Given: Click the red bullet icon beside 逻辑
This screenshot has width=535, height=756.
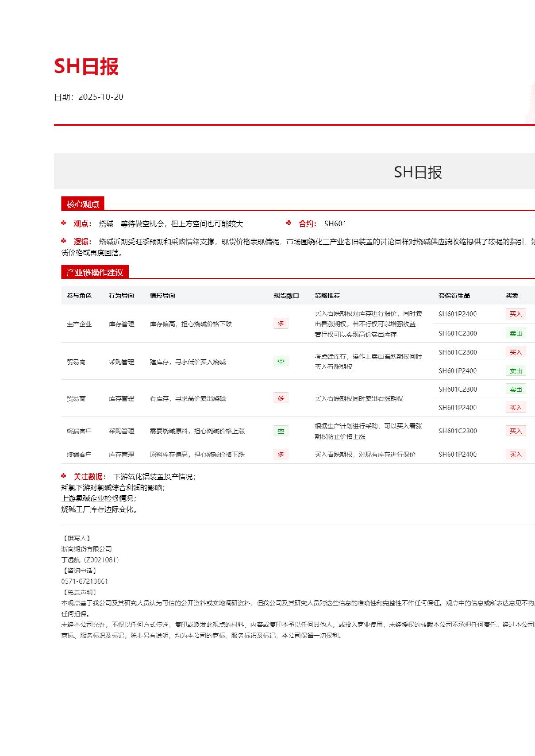Looking at the screenshot, I should (x=63, y=241).
